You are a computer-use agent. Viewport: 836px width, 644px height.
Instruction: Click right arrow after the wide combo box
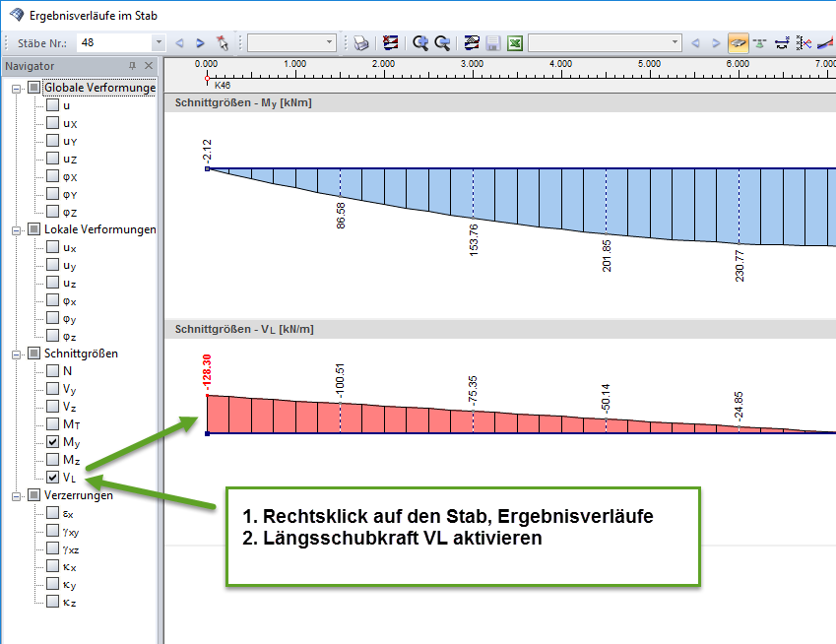pyautogui.click(x=716, y=43)
